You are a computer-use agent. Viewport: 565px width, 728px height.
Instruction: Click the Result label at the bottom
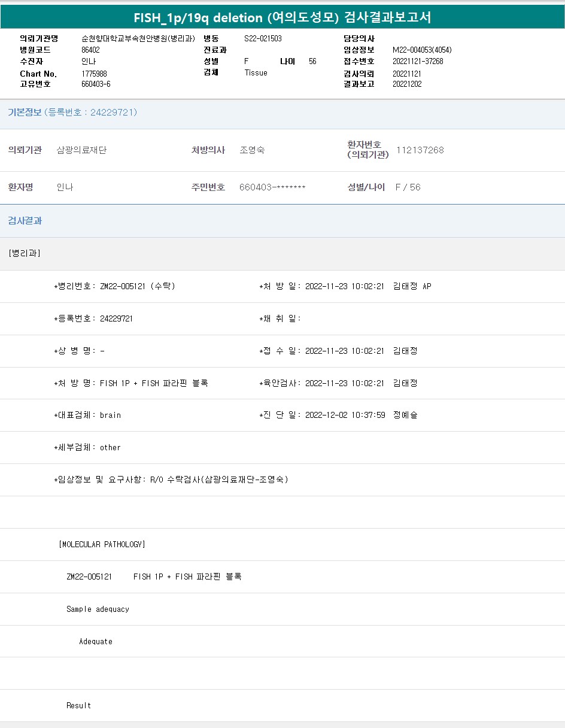pyautogui.click(x=78, y=706)
